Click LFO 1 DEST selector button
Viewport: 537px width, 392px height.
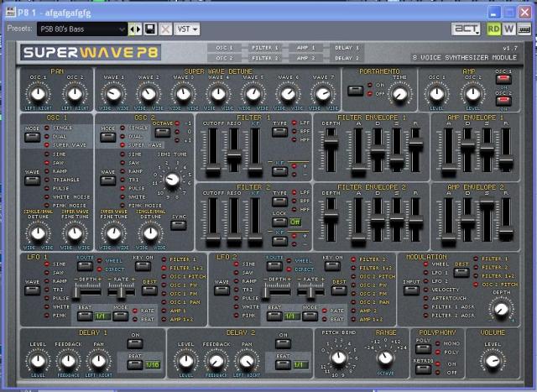(149, 290)
